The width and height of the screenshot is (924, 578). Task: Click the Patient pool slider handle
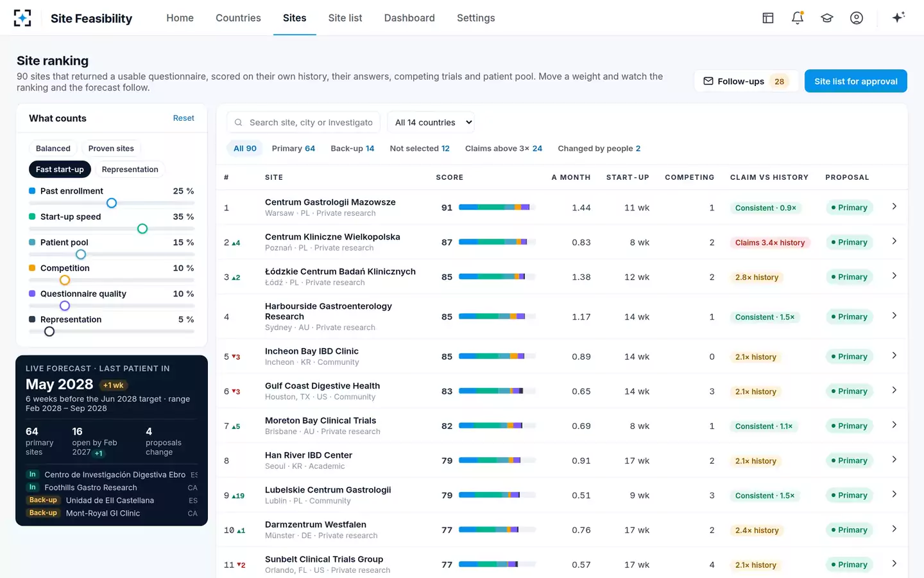[81, 254]
